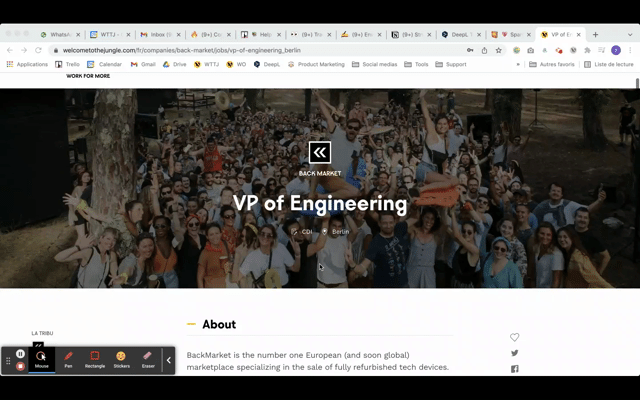Switch to the DeepL browser tab
Screen dimensions: 640x400
point(460,34)
